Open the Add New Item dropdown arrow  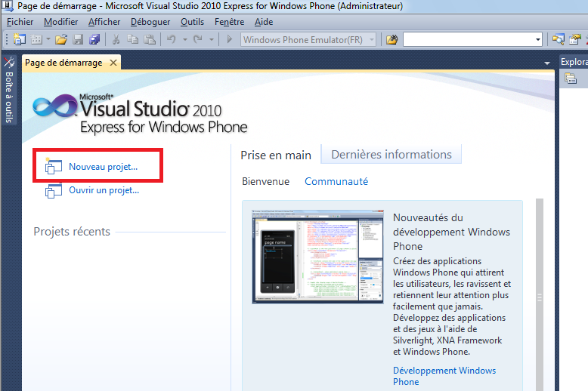(x=48, y=39)
